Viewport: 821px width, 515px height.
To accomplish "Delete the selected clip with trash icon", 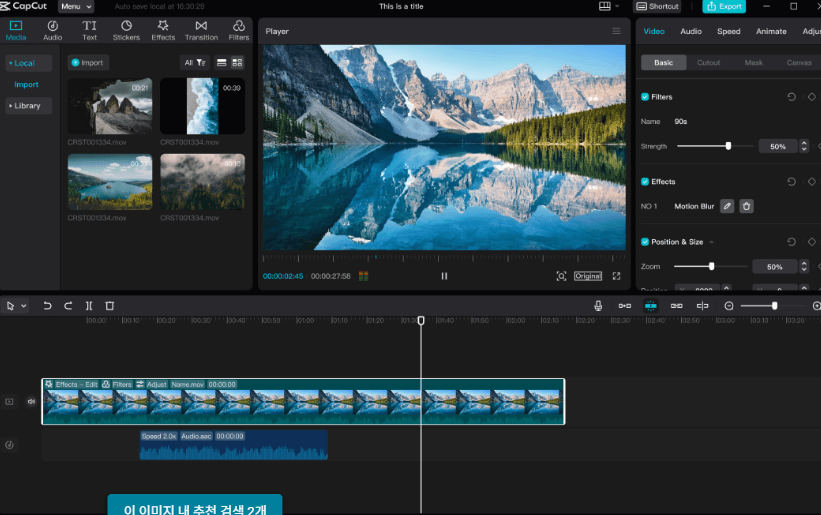I will (110, 306).
